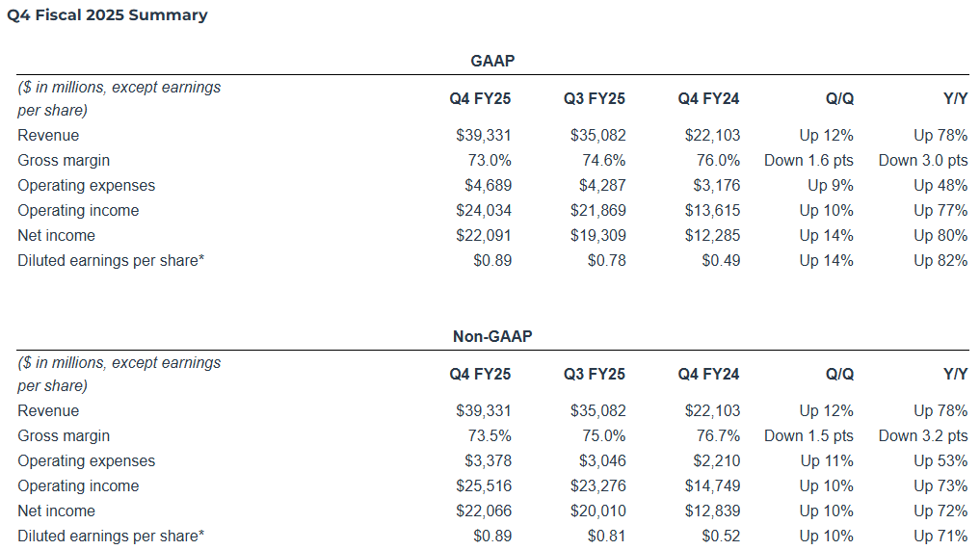Click the Non-GAAP table title
Screen dimensions: 980x550
point(492,336)
